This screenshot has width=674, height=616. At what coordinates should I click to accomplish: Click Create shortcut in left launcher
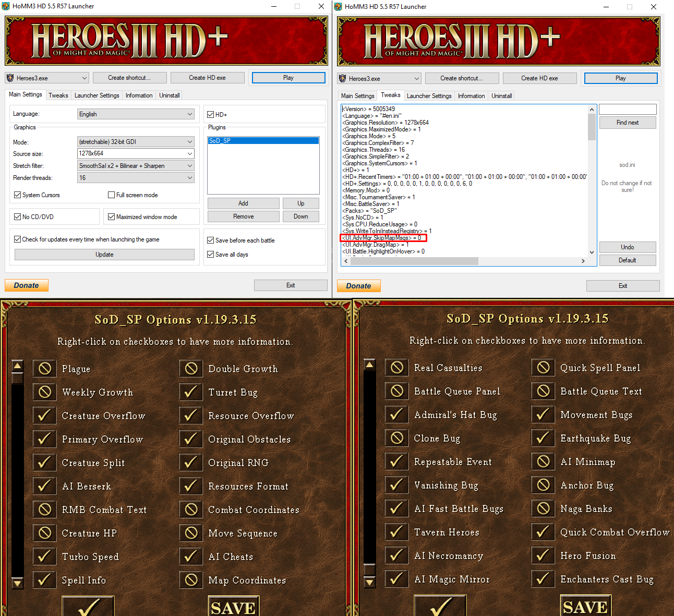(130, 78)
